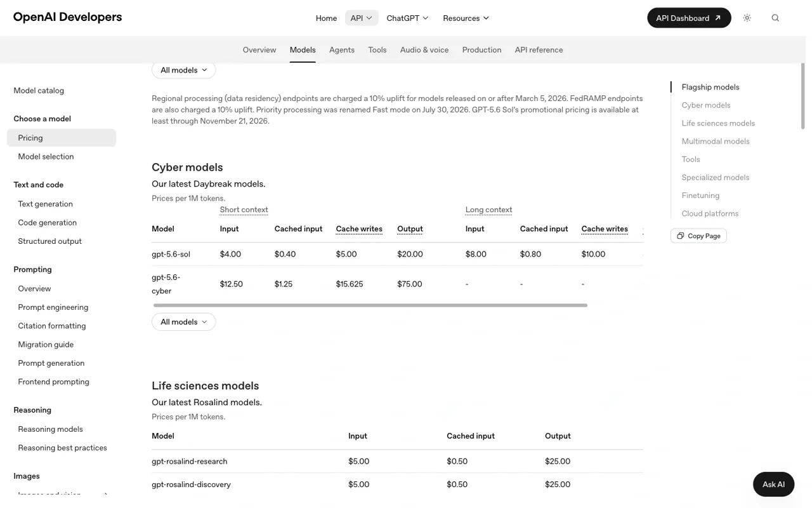Open Code generation sidebar link
Screen dimensions: 812x508
tap(48, 222)
